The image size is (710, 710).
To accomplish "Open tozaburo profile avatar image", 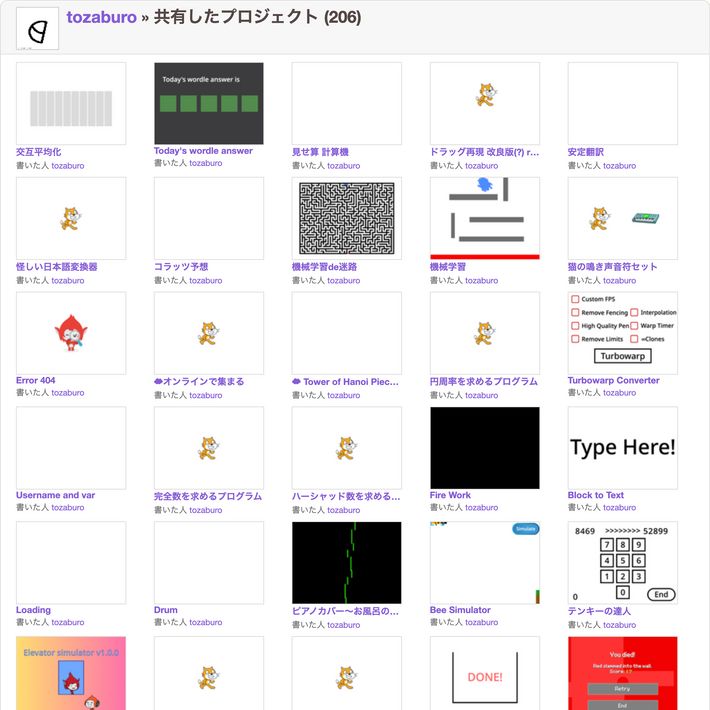I will coord(38,29).
